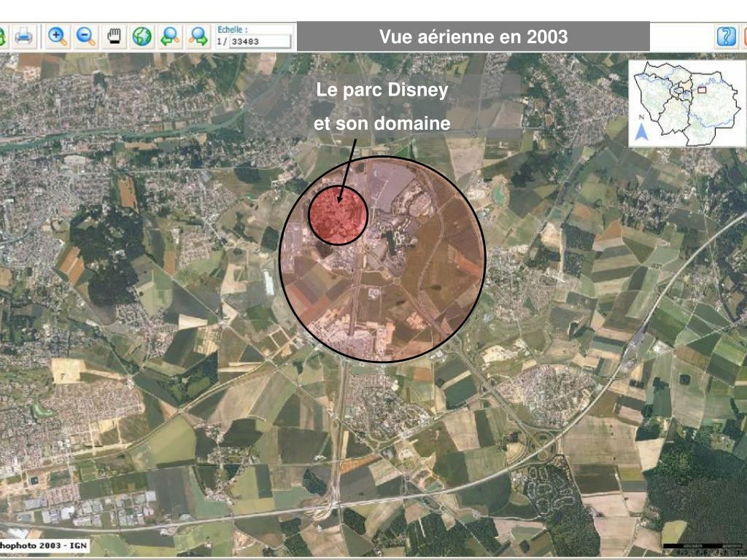Click the overview locator map thumbnail
747x560 pixels.
pyautogui.click(x=687, y=104)
